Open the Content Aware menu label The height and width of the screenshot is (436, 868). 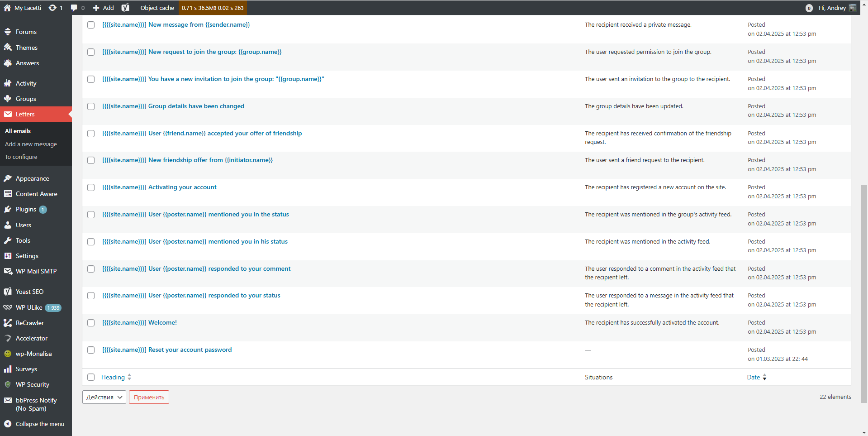37,194
